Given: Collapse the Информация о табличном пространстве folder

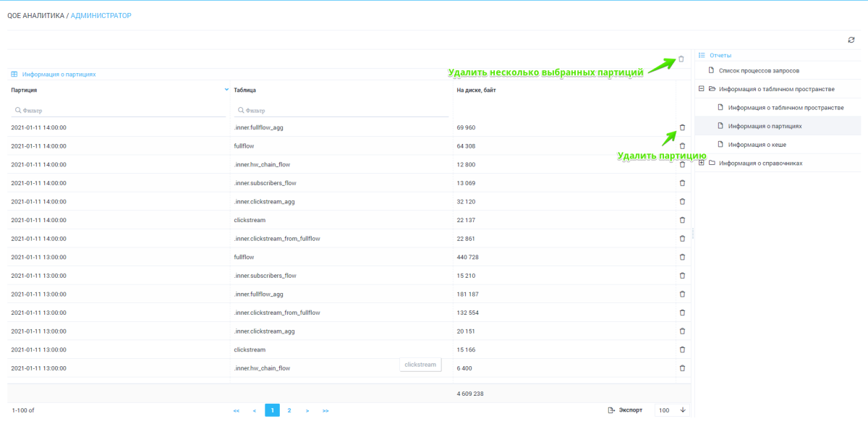Looking at the screenshot, I should coord(701,89).
